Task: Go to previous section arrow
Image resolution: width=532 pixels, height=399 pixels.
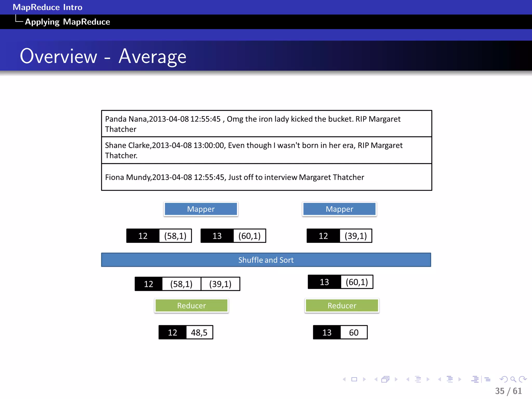Action: pos(440,379)
